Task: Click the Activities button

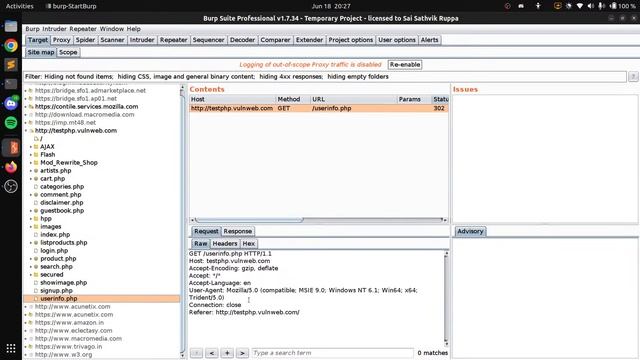Action: pyautogui.click(x=20, y=6)
